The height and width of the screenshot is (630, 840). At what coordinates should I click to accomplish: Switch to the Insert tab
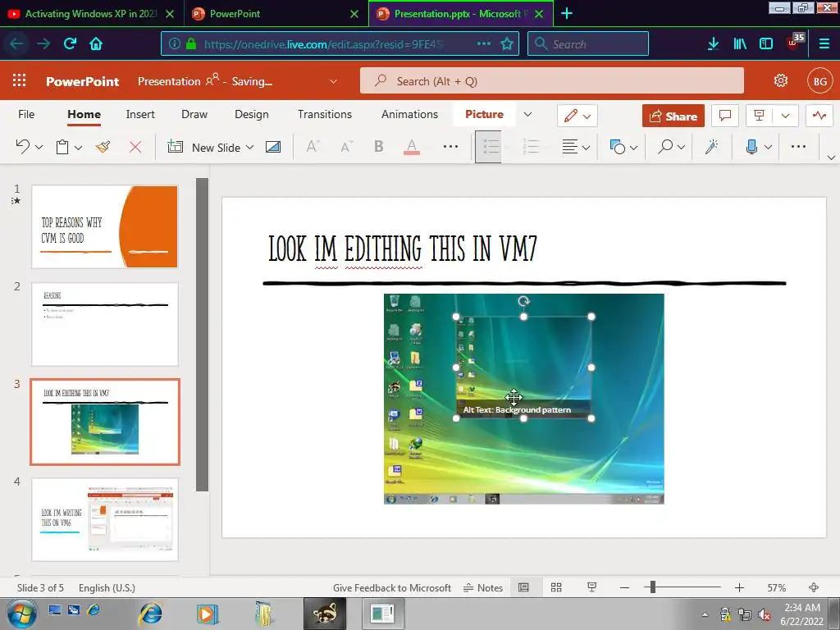point(140,114)
